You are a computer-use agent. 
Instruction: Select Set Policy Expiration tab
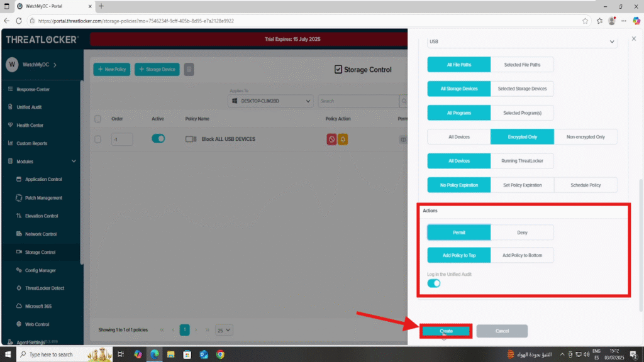coord(522,185)
